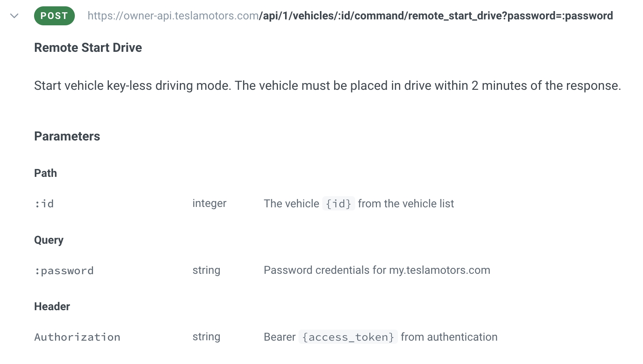Click the :password parameter name
The height and width of the screenshot is (364, 643).
[64, 271]
